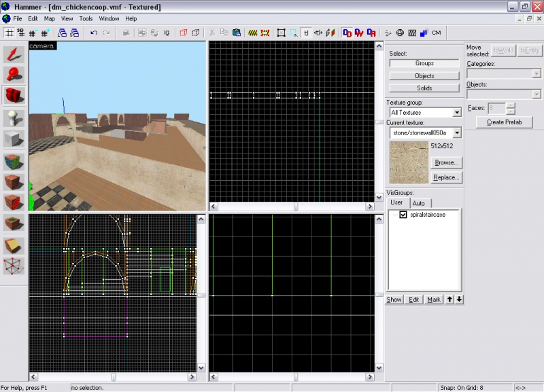Undo the last action via toolbar
Screen dimensions: 544x392
[94, 33]
